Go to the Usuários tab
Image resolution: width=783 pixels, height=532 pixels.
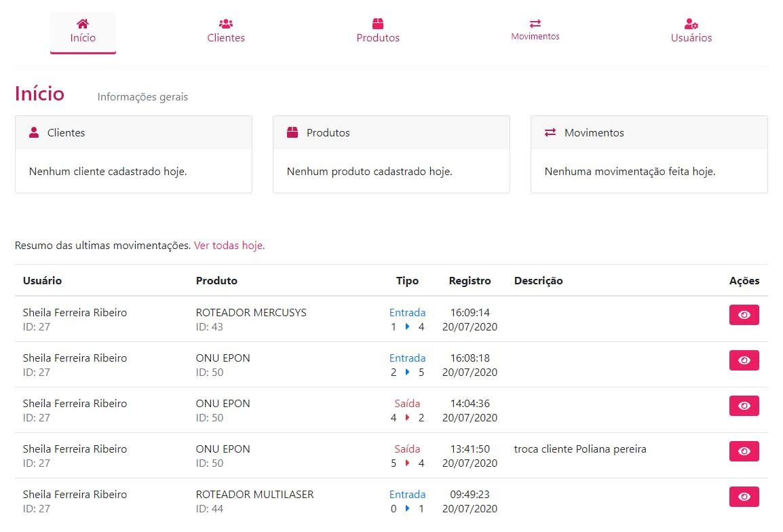691,38
